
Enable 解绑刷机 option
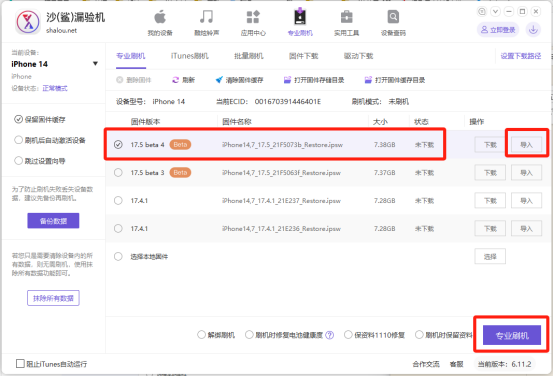click(201, 335)
